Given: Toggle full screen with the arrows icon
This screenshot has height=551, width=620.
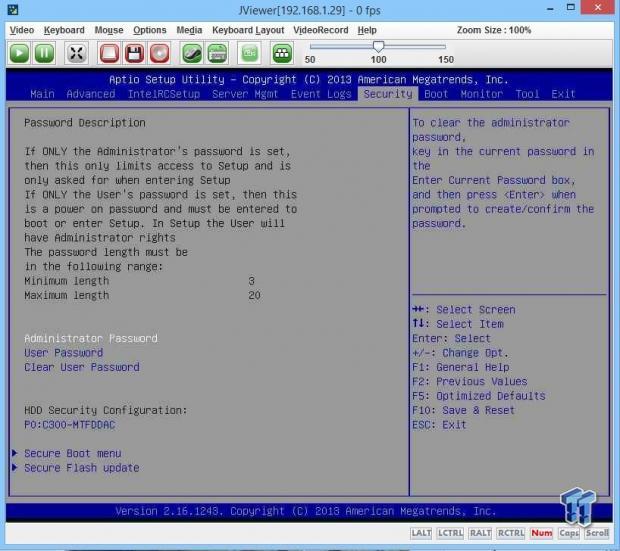Looking at the screenshot, I should pos(76,53).
